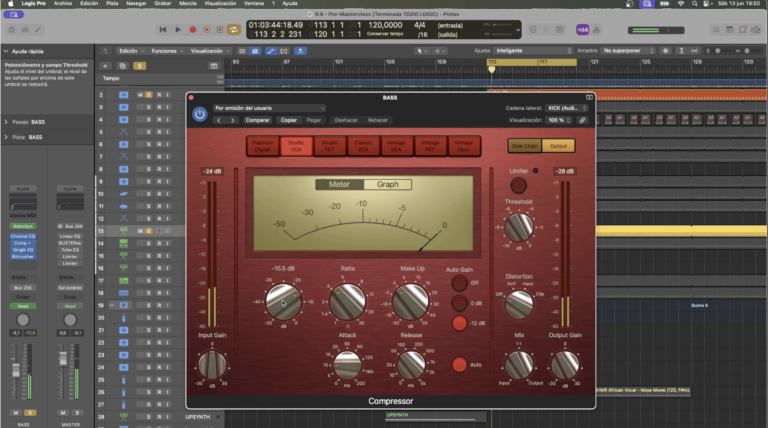Open the Visualización 100 % dropdown
The height and width of the screenshot is (428, 768).
click(x=559, y=120)
